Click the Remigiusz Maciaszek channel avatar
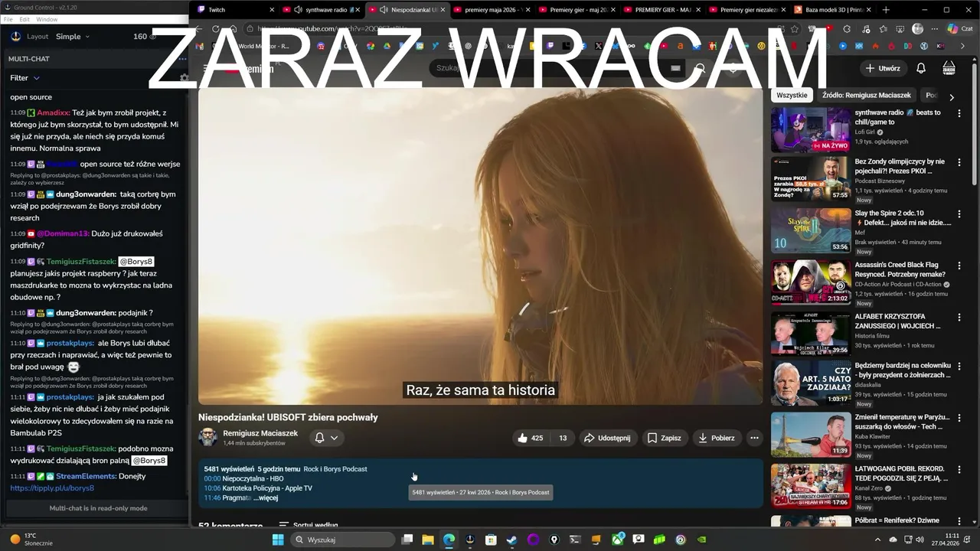Viewport: 980px width, 551px height. pos(207,437)
